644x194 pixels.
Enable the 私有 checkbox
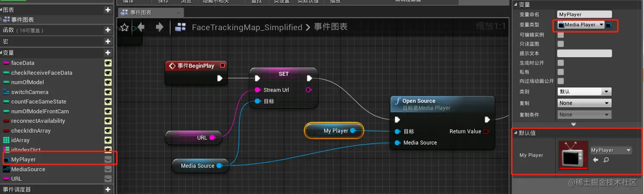pos(561,72)
